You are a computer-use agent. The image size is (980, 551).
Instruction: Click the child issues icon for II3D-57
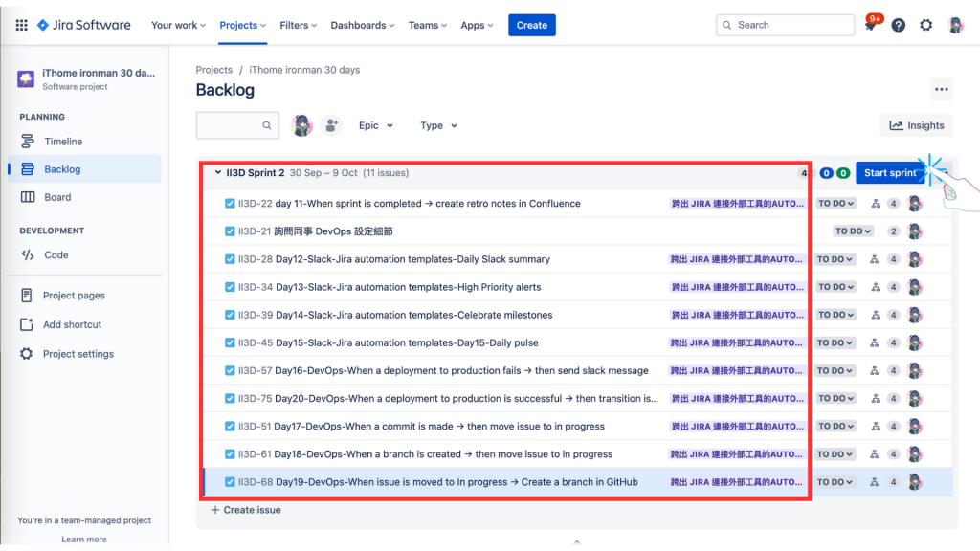point(875,370)
